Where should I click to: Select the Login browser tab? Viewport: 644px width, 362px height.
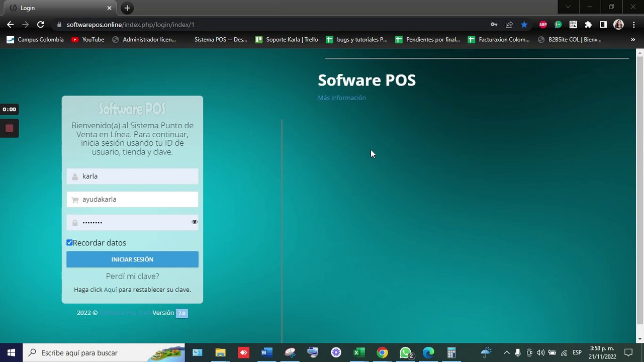pyautogui.click(x=60, y=8)
